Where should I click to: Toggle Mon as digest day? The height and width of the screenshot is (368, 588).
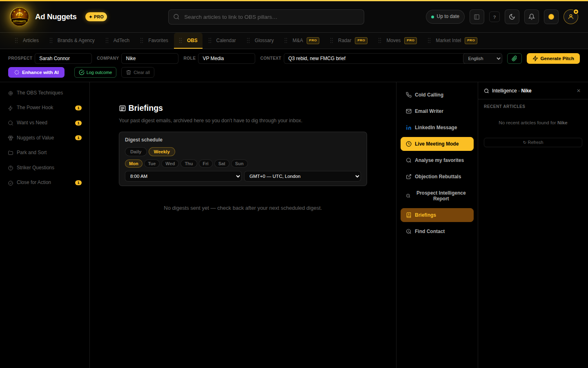coord(134,164)
